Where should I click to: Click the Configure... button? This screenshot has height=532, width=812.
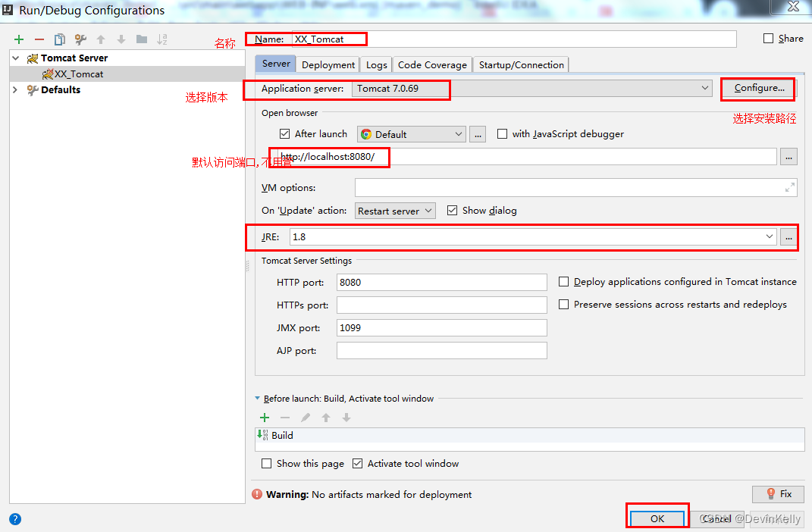click(x=759, y=88)
